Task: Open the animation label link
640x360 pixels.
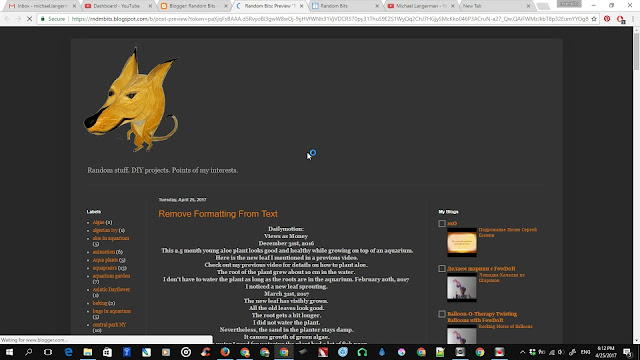Action: tap(104, 252)
